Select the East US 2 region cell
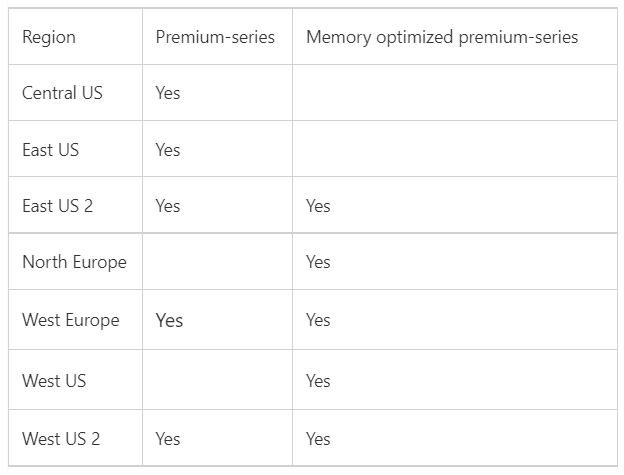 click(57, 206)
